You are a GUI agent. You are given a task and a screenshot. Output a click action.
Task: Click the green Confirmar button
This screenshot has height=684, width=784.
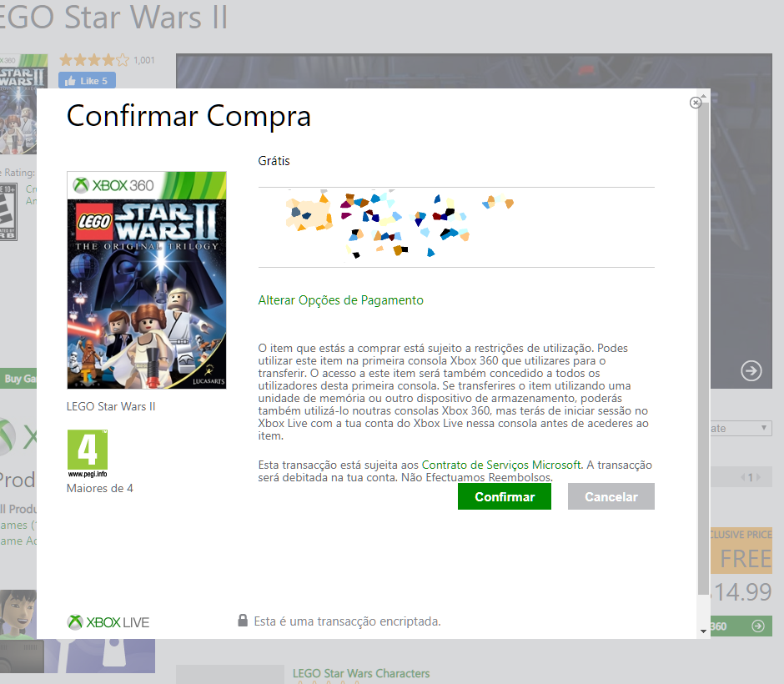tap(504, 496)
